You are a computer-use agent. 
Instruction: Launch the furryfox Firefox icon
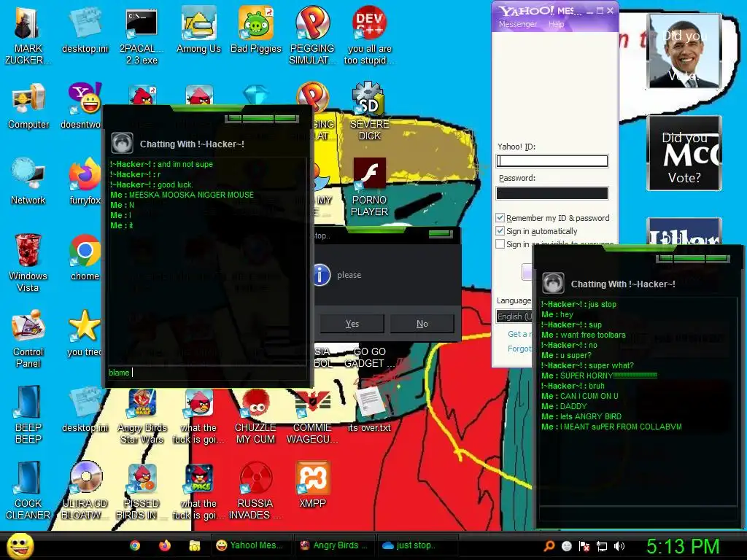tap(85, 182)
